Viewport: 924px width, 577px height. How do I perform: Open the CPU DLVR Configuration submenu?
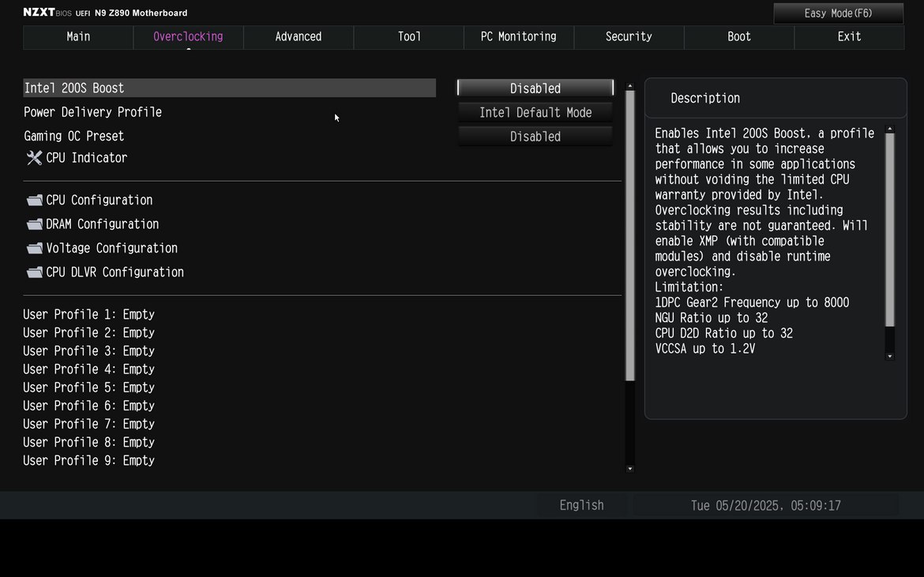[115, 272]
